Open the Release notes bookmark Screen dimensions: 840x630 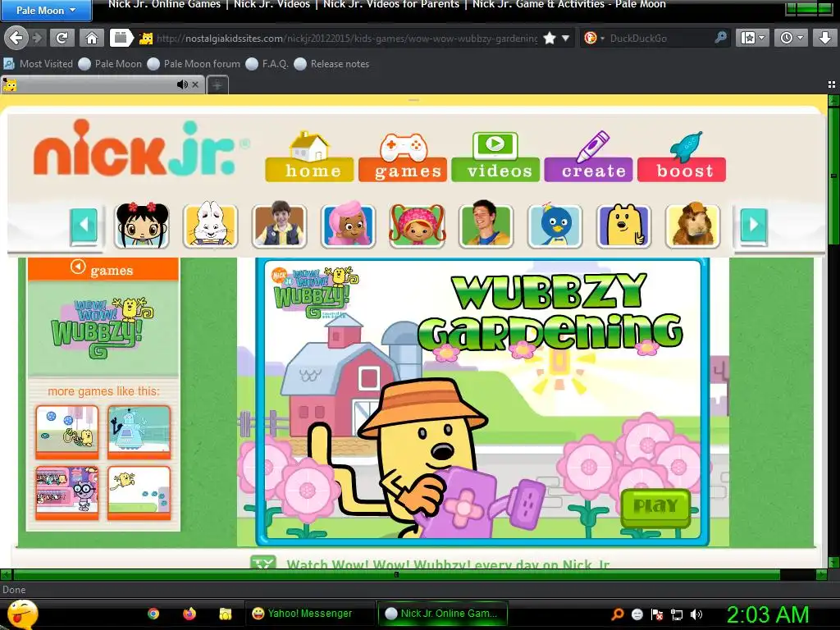click(x=331, y=64)
